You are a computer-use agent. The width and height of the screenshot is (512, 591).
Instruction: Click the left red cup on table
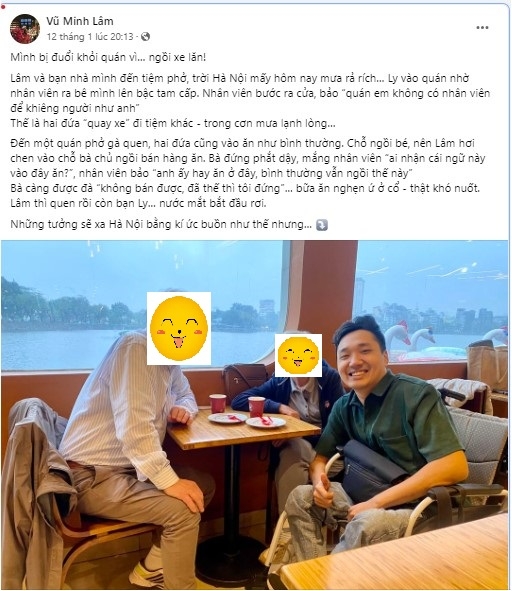[x=218, y=403]
